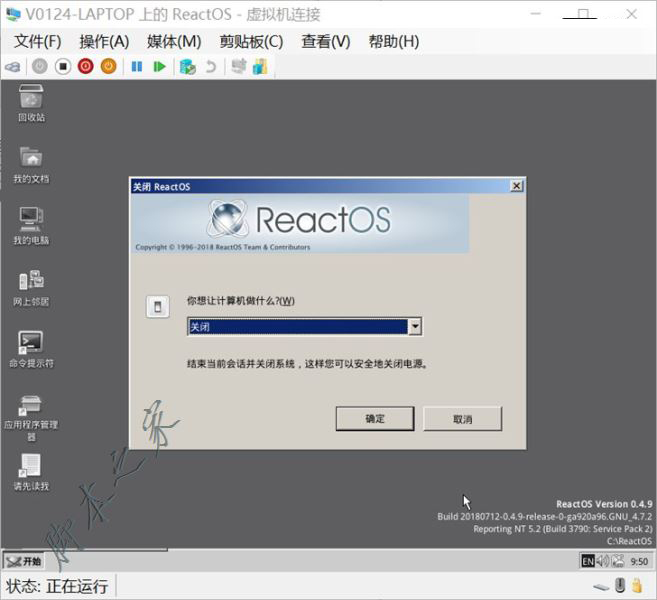This screenshot has width=657, height=600.
Task: Select the 命令提示符 desktop icon
Action: coord(31,343)
